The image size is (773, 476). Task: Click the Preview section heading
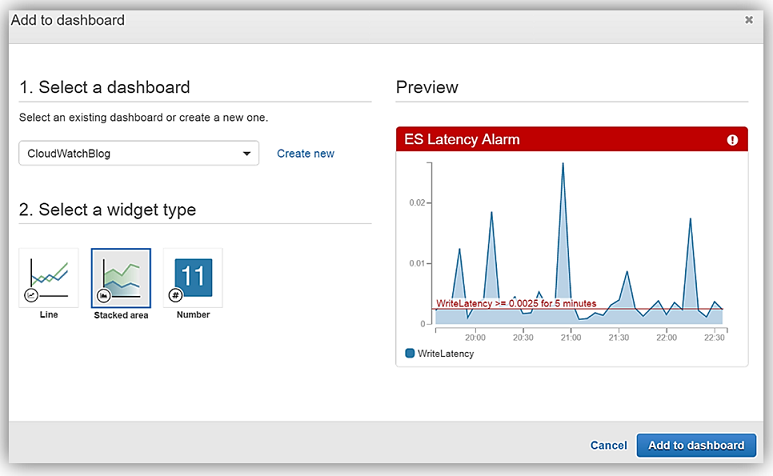tap(428, 87)
